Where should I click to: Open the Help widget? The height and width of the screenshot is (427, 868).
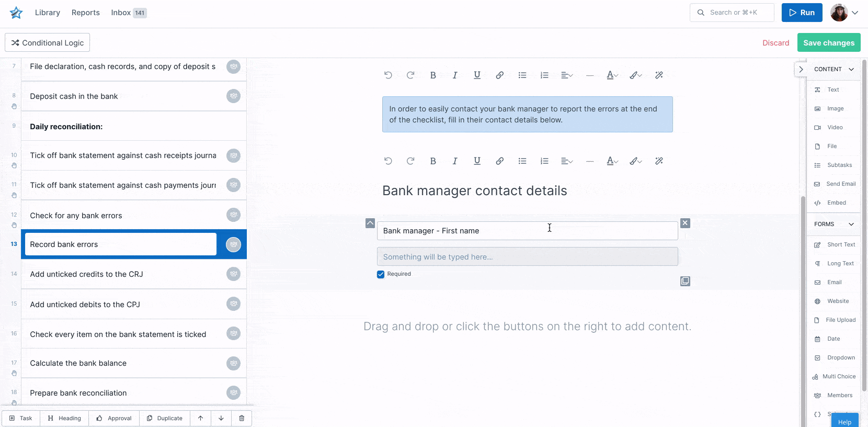[844, 422]
